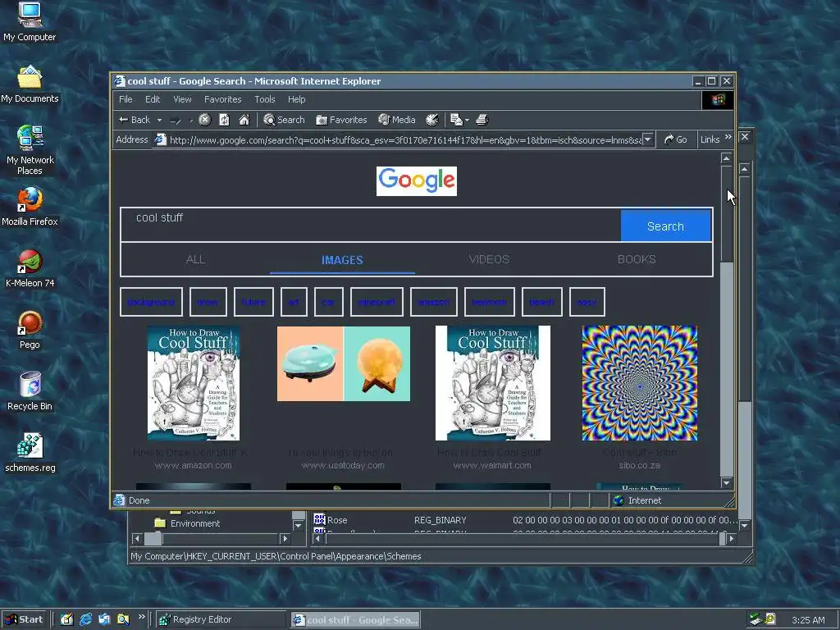Click the blue Search button
840x630 pixels.
click(x=665, y=226)
